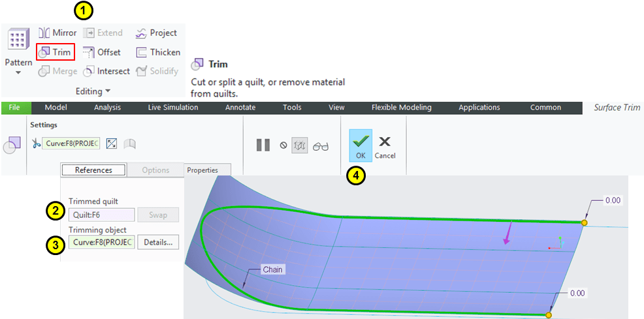Screen dimensions: 644x319
Task: Click the Mirror tool
Action: tap(57, 33)
